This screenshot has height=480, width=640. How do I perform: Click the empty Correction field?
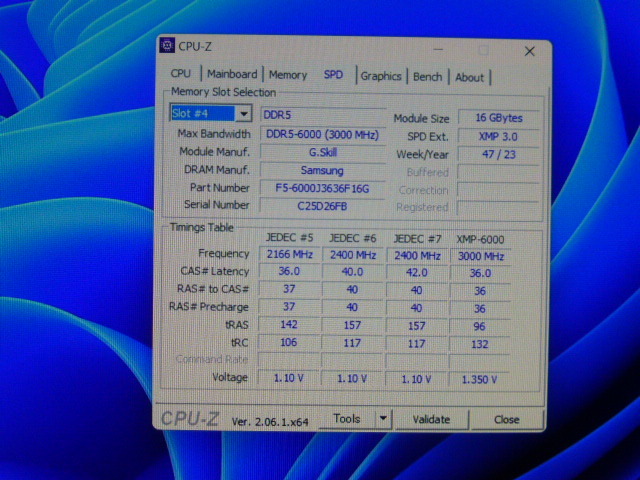click(498, 190)
